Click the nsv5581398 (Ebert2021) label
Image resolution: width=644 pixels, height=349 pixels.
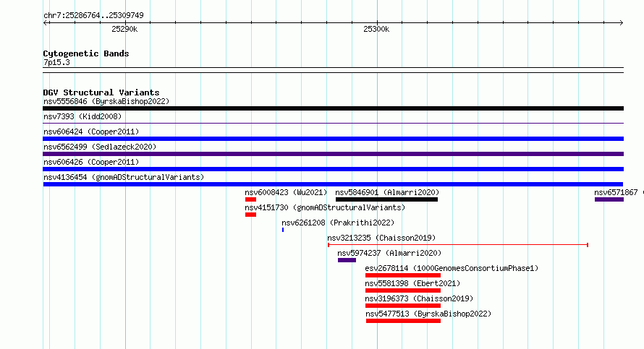pyautogui.click(x=412, y=283)
